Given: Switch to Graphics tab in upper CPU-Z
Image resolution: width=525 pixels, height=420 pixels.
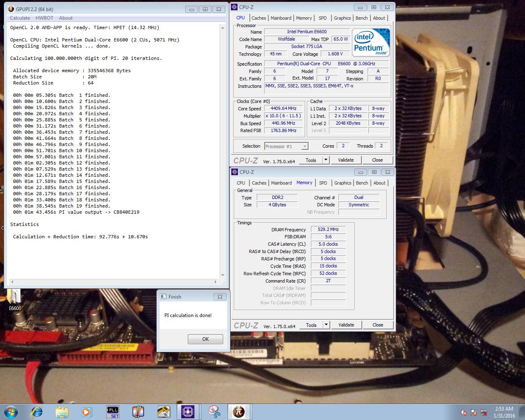Looking at the screenshot, I should click(x=342, y=18).
